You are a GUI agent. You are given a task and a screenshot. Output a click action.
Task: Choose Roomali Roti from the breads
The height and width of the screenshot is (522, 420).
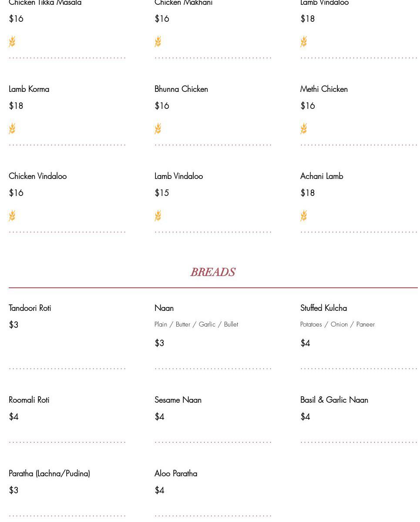[x=29, y=400]
